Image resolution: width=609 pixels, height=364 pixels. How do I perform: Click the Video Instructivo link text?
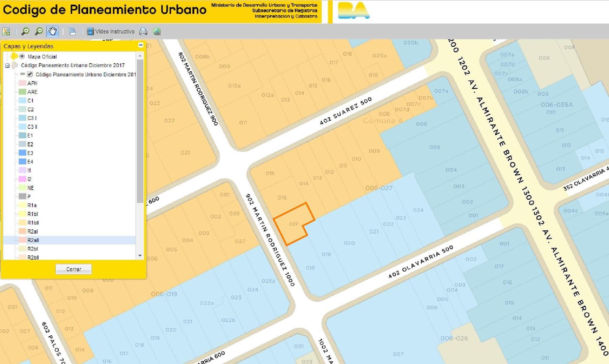click(115, 31)
